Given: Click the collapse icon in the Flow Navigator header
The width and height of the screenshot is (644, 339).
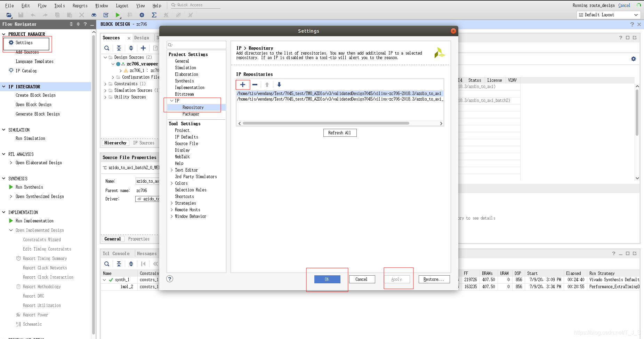Looking at the screenshot, I should (x=71, y=24).
